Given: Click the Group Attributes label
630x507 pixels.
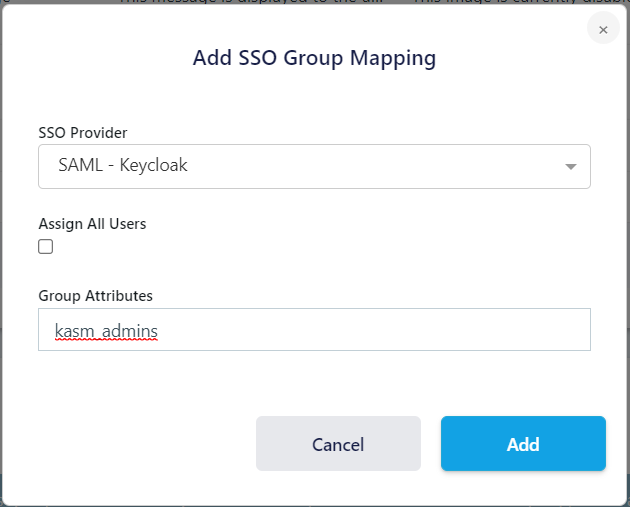Looking at the screenshot, I should tap(95, 295).
